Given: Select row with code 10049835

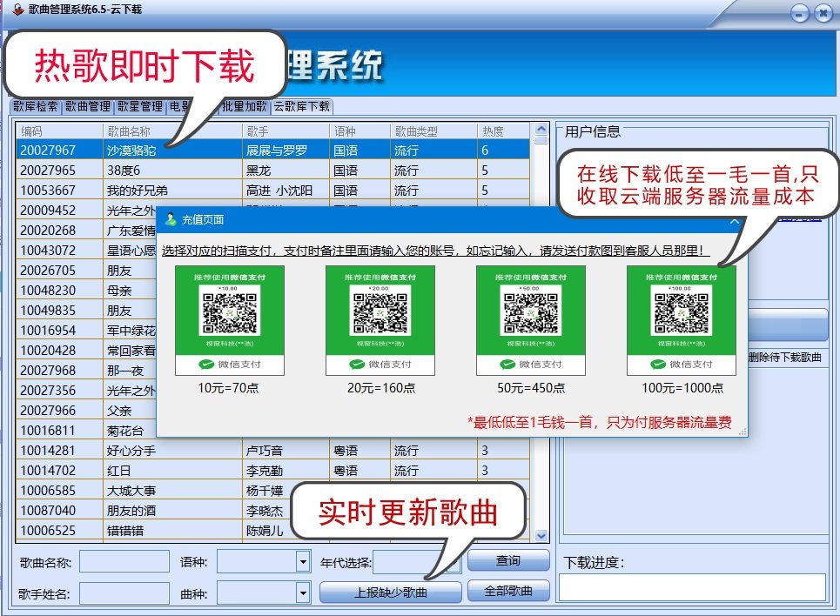Looking at the screenshot, I should pyautogui.click(x=86, y=310).
